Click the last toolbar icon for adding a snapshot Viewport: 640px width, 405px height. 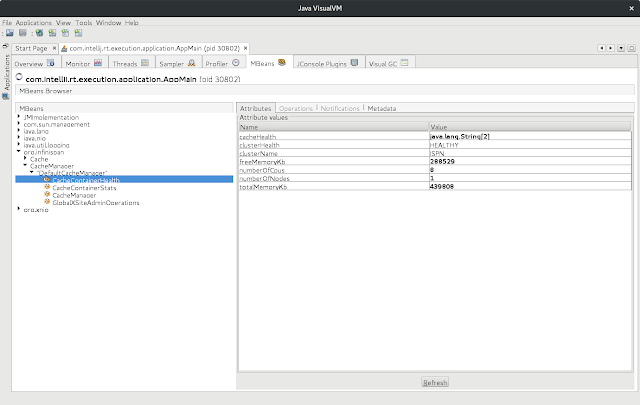coord(78,33)
